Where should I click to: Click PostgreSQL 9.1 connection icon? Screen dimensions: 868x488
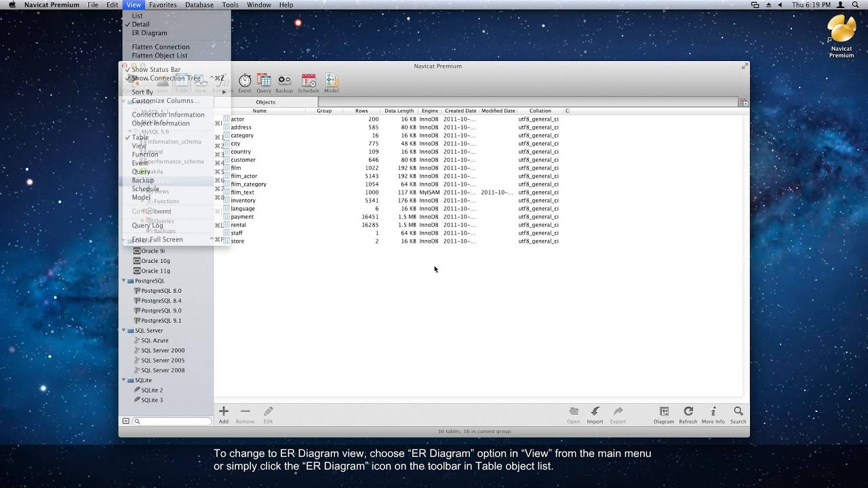click(136, 321)
